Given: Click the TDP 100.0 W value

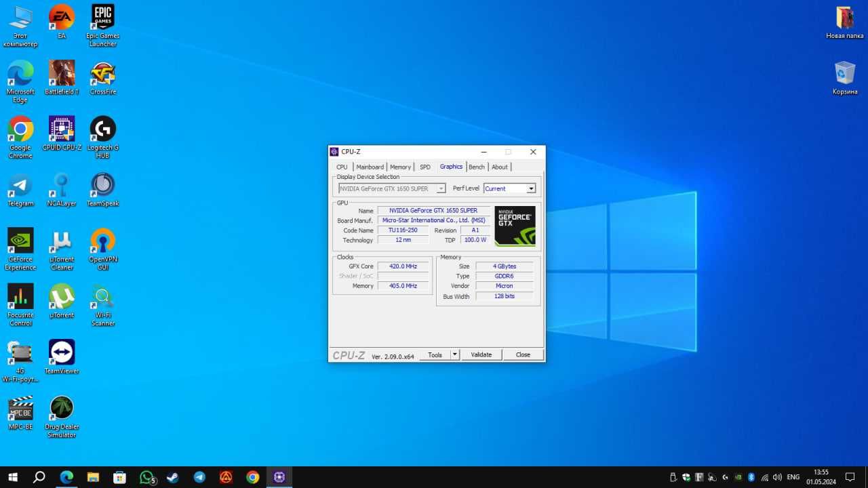Looking at the screenshot, I should (x=475, y=240).
